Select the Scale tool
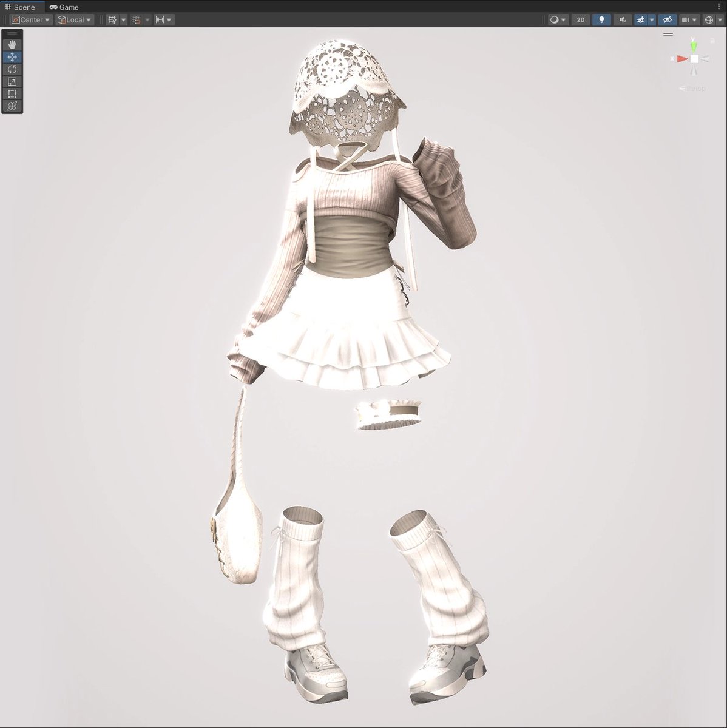This screenshot has height=728, width=727. [12, 81]
